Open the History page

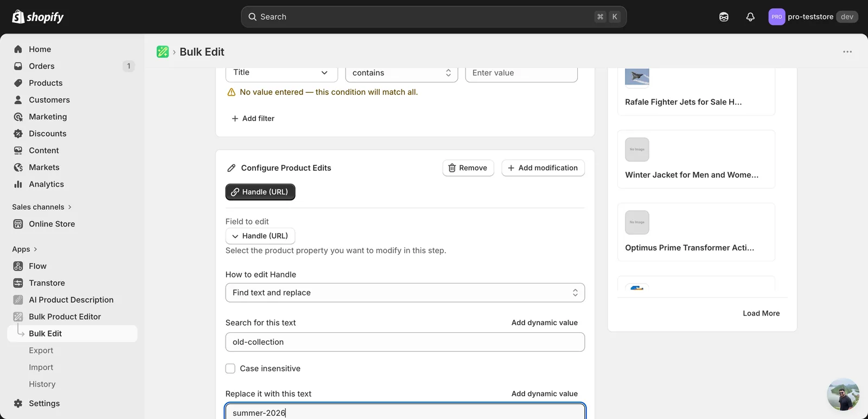click(x=42, y=384)
